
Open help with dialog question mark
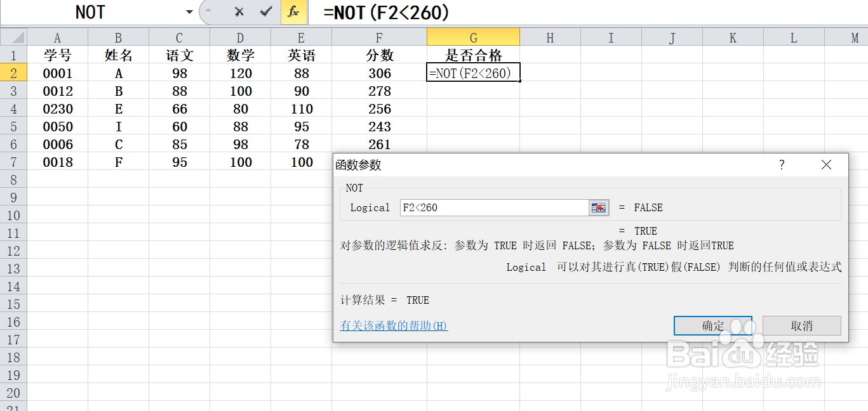(x=782, y=165)
